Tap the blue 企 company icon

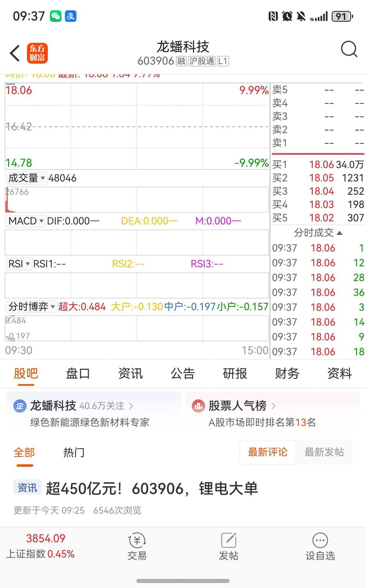coord(20,406)
